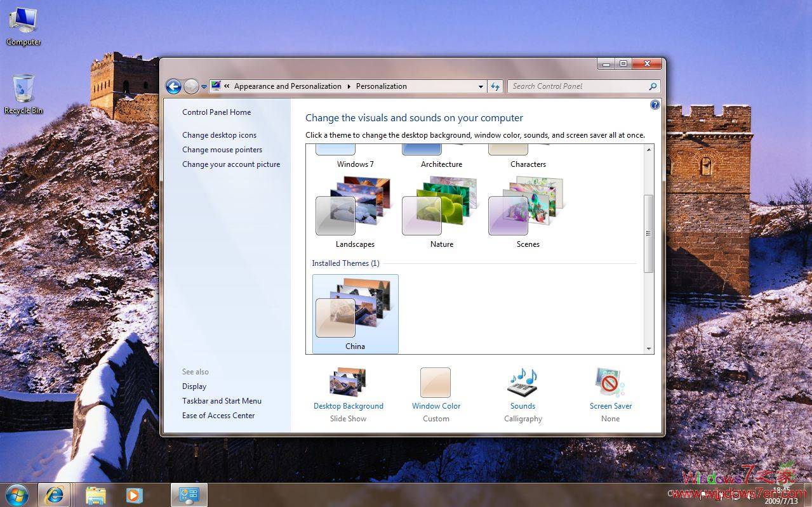Click the Help question mark icon
Screen dimensions: 812x507
coord(655,104)
